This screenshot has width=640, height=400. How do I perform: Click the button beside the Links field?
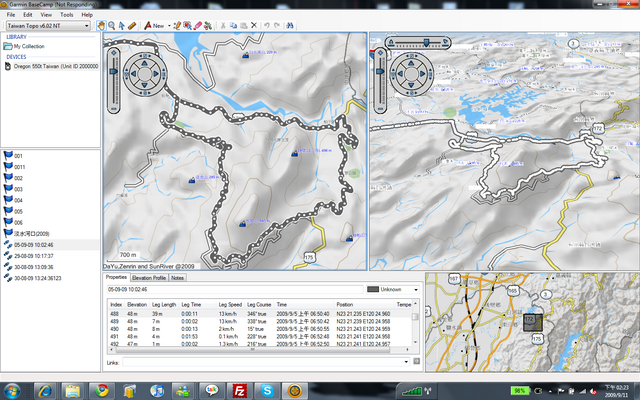coord(416,361)
